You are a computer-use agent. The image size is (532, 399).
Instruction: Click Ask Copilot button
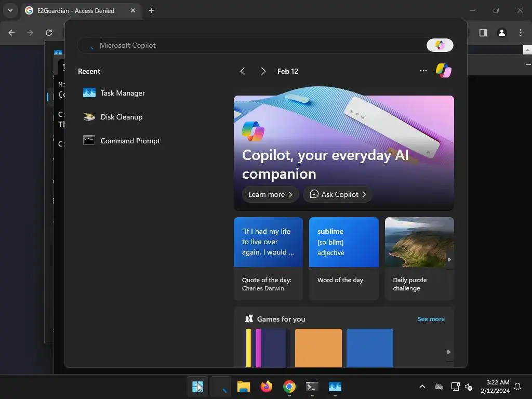338,194
